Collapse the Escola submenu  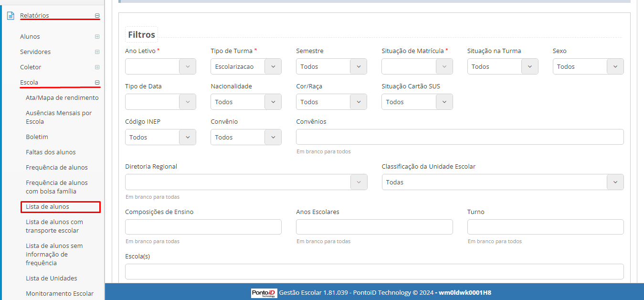click(97, 83)
